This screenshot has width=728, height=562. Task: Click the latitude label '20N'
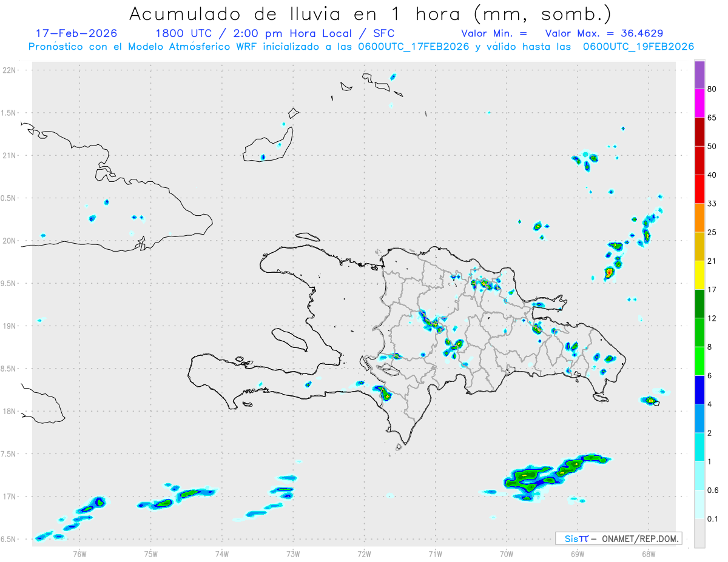10,241
